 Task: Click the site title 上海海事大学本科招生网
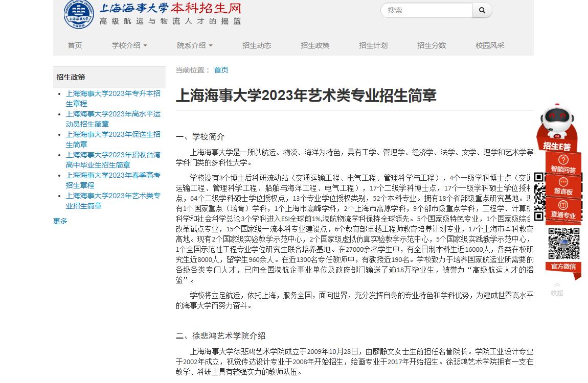pos(170,8)
